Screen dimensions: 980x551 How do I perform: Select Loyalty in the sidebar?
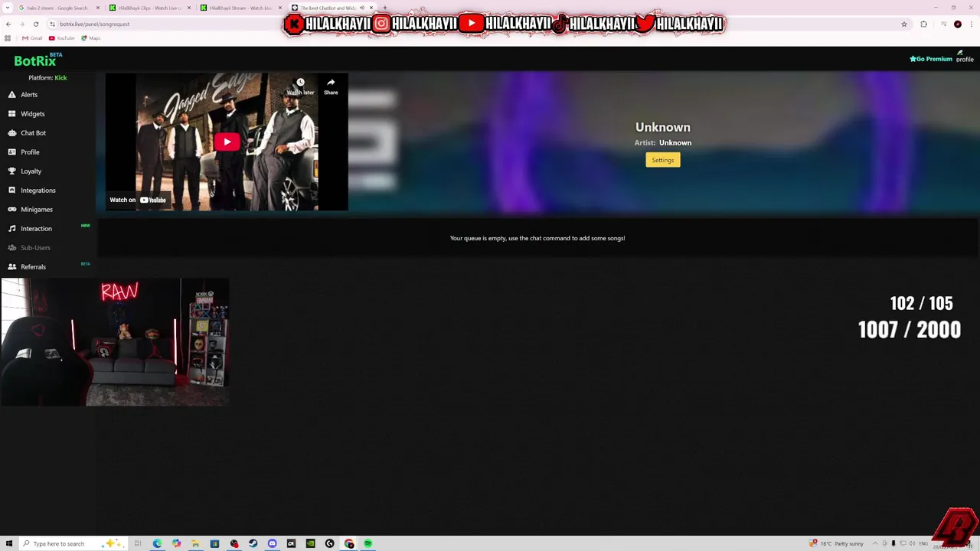31,171
